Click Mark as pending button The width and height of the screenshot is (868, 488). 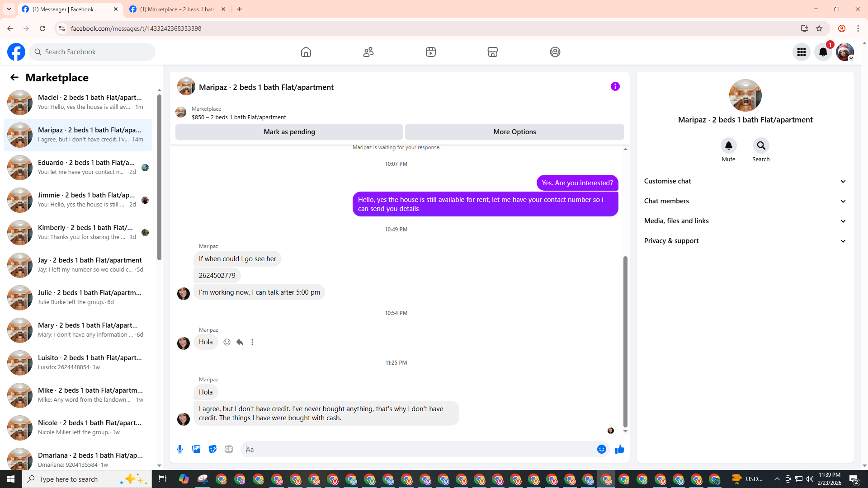coord(289,132)
